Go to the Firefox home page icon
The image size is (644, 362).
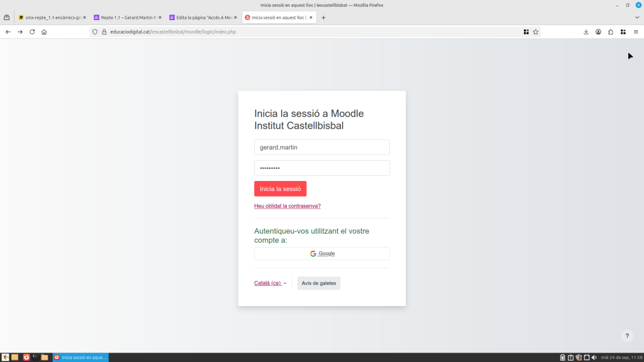(x=44, y=32)
